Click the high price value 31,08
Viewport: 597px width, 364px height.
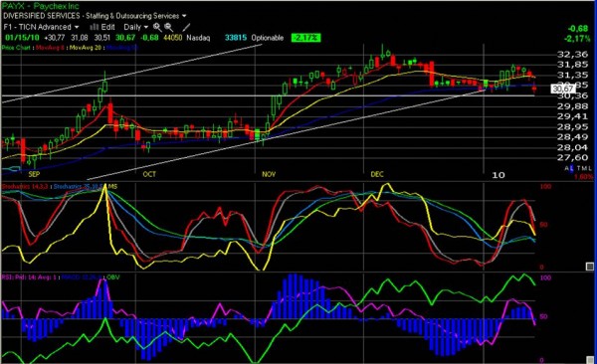tap(80, 38)
